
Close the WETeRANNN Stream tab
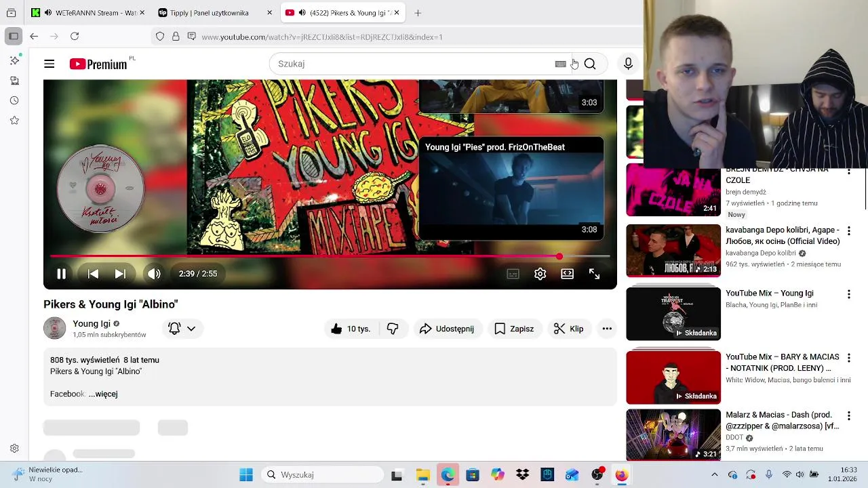(142, 13)
